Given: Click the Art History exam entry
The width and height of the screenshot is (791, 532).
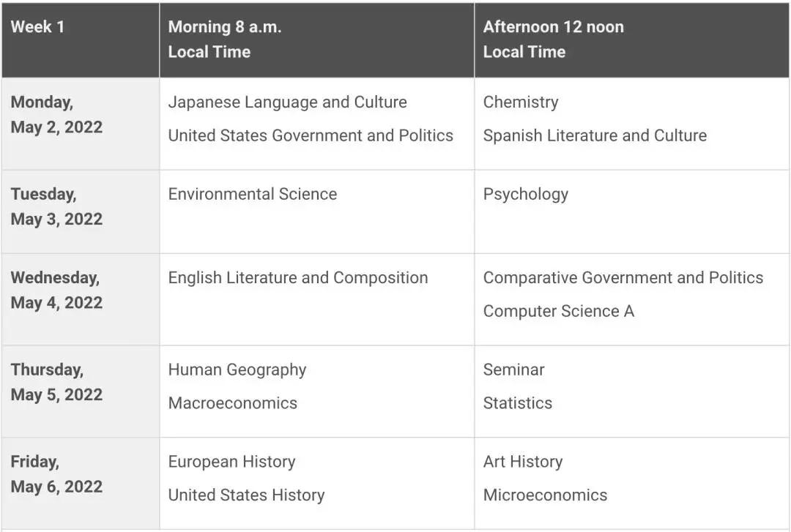Looking at the screenshot, I should 523,462.
